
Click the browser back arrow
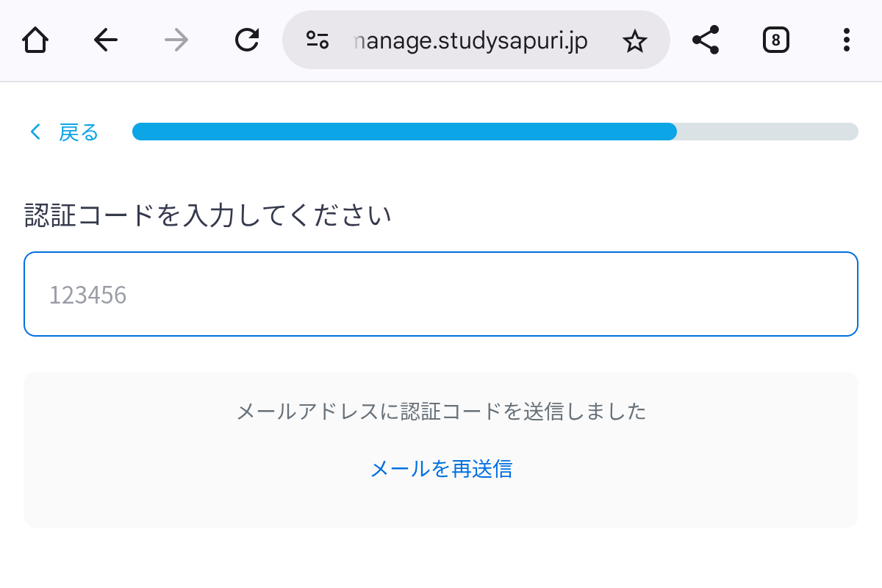pos(106,40)
